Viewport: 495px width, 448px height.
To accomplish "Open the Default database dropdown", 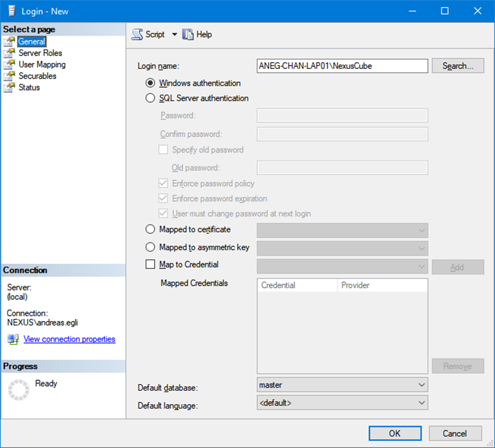I will pyautogui.click(x=342, y=385).
